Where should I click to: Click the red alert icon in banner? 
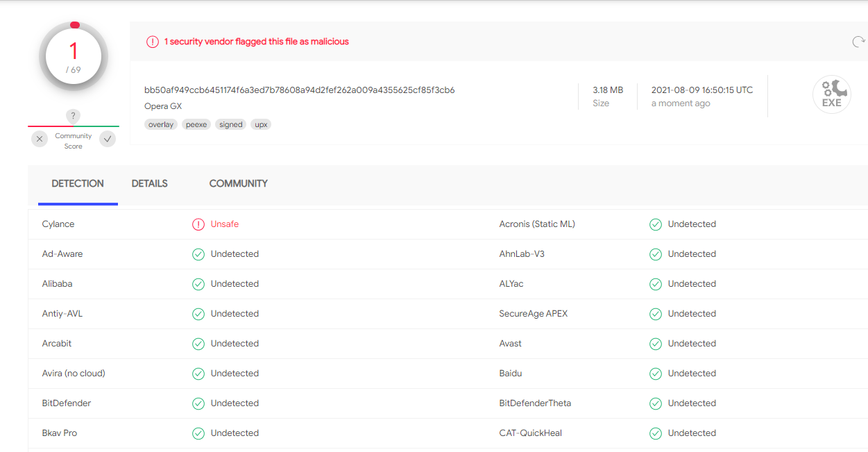tap(153, 42)
